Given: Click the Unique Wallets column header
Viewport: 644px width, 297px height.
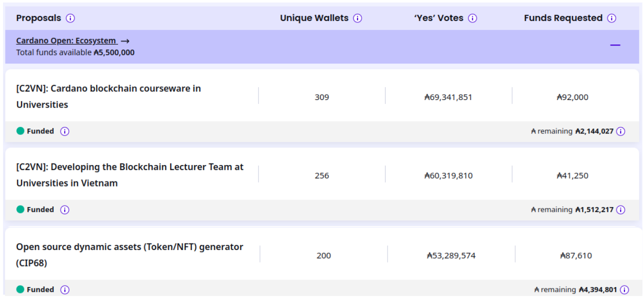Looking at the screenshot, I should click(314, 18).
